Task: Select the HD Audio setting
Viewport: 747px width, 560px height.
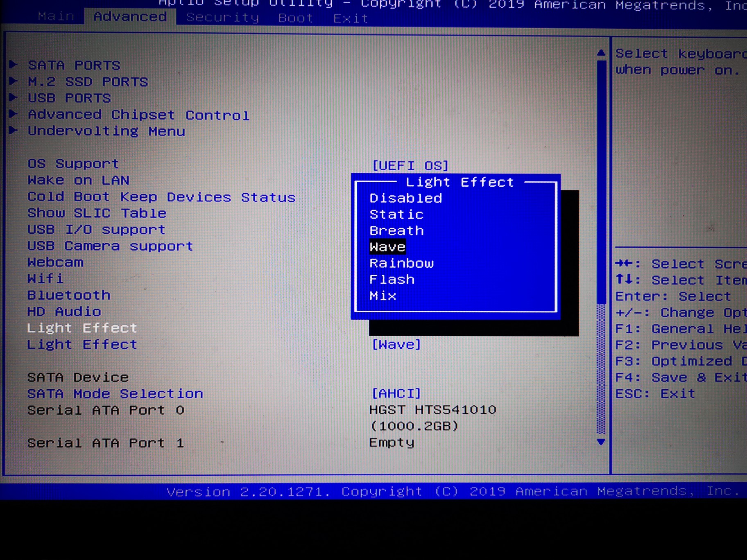Action: 64,312
